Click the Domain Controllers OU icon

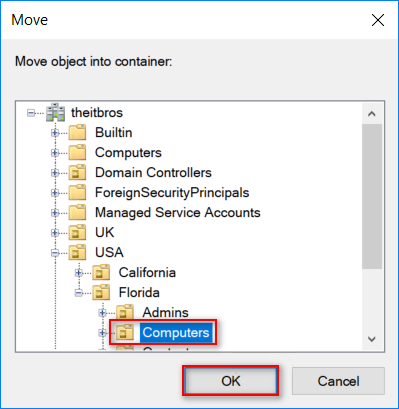tap(77, 173)
